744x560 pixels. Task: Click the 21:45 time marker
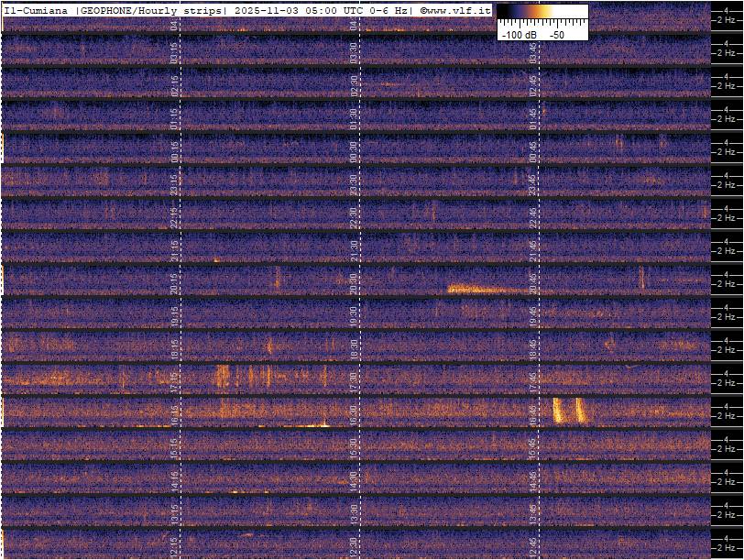(x=533, y=250)
